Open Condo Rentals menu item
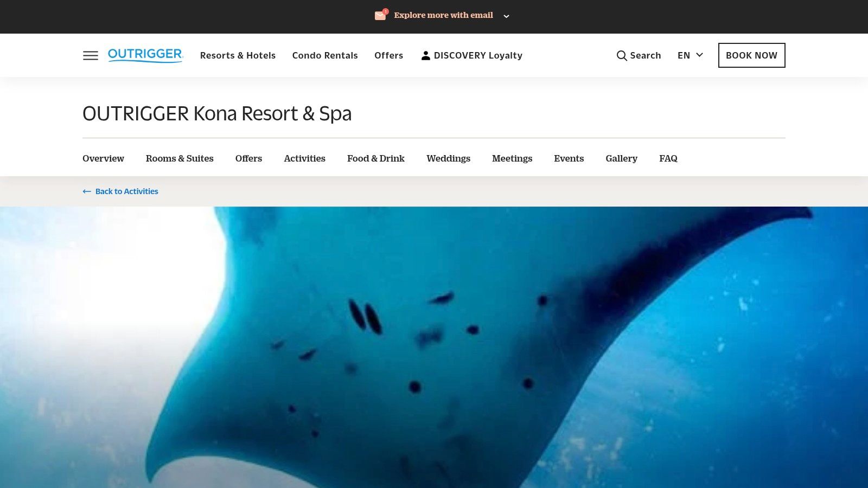868x488 pixels. coord(325,55)
